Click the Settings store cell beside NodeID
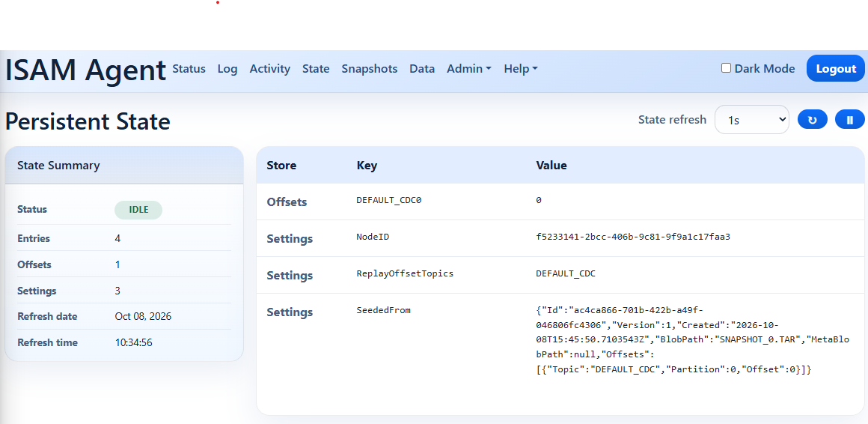Viewport: 868px width, 424px height. [290, 238]
